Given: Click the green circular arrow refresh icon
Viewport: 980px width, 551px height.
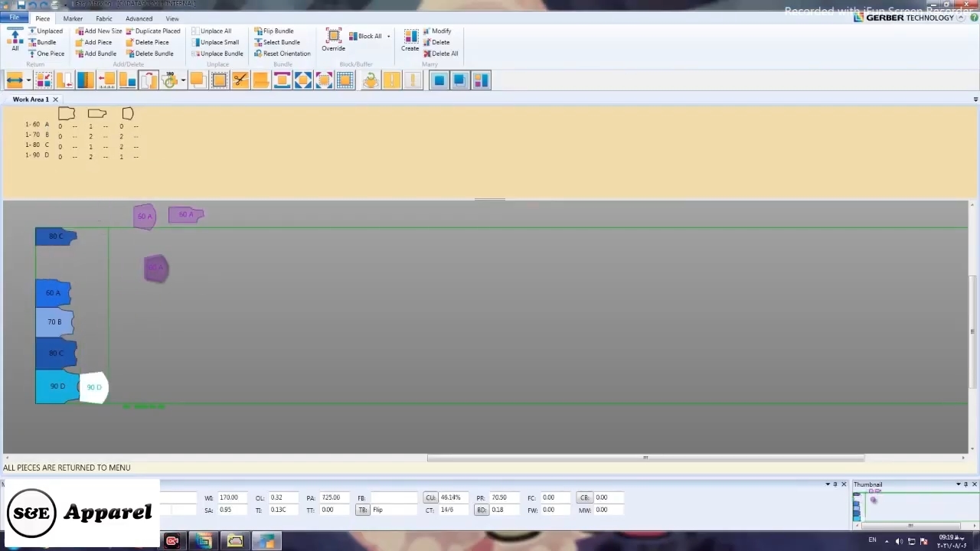Looking at the screenshot, I should 371,80.
